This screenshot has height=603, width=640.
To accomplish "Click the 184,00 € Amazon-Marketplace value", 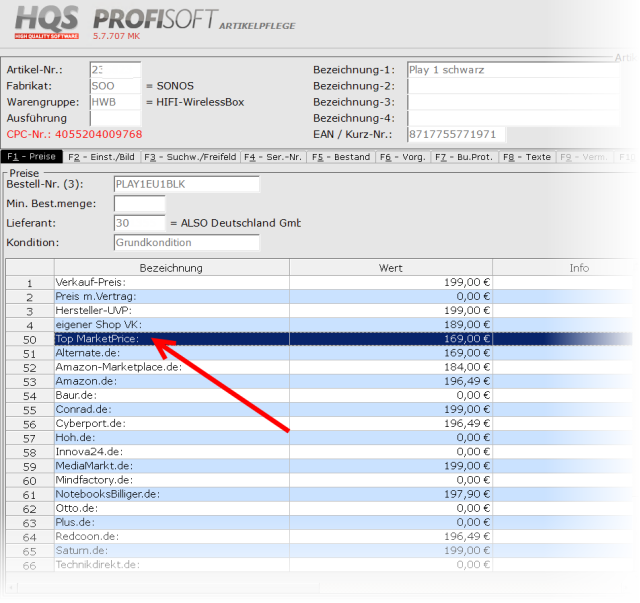I will tap(467, 367).
